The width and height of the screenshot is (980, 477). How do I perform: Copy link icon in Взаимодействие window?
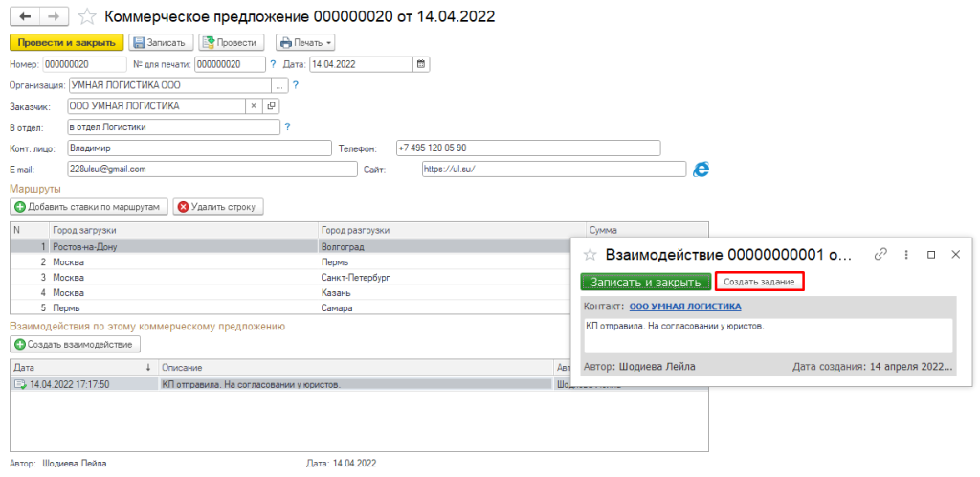tap(880, 254)
